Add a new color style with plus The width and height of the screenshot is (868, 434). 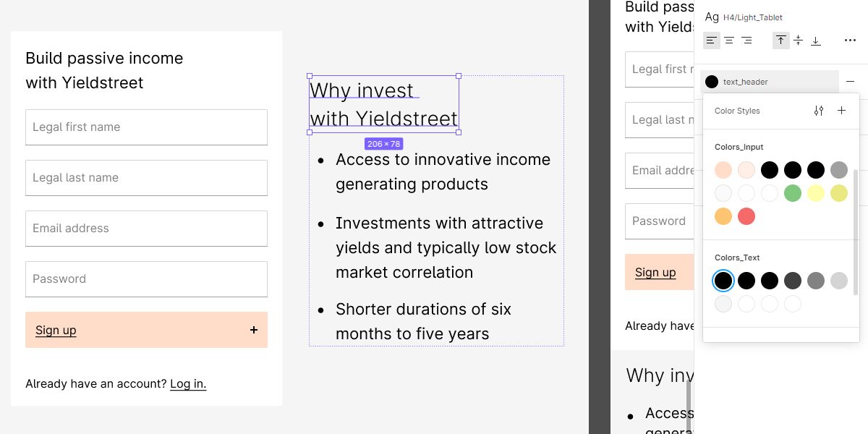coord(841,111)
